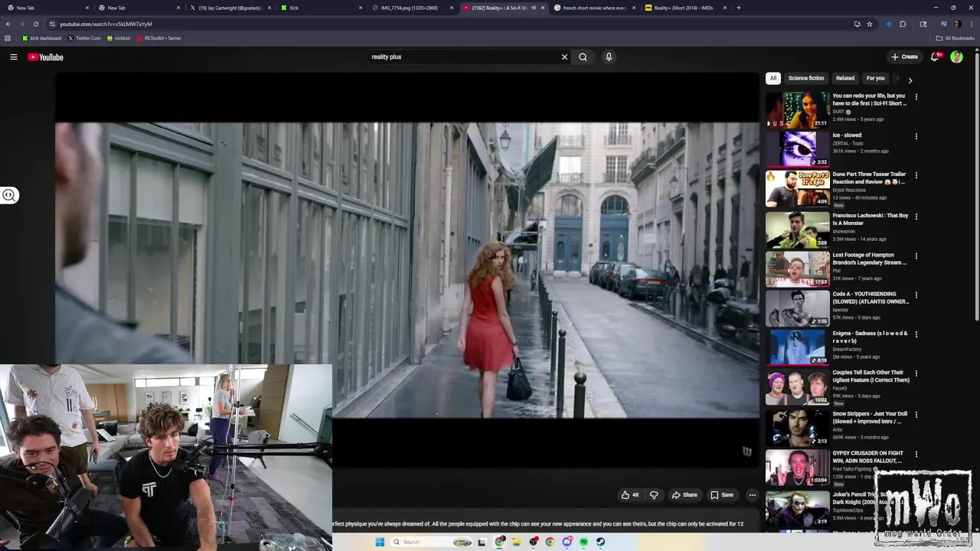980x551 pixels.
Task: Open the YouTube account avatar menu
Action: click(956, 57)
